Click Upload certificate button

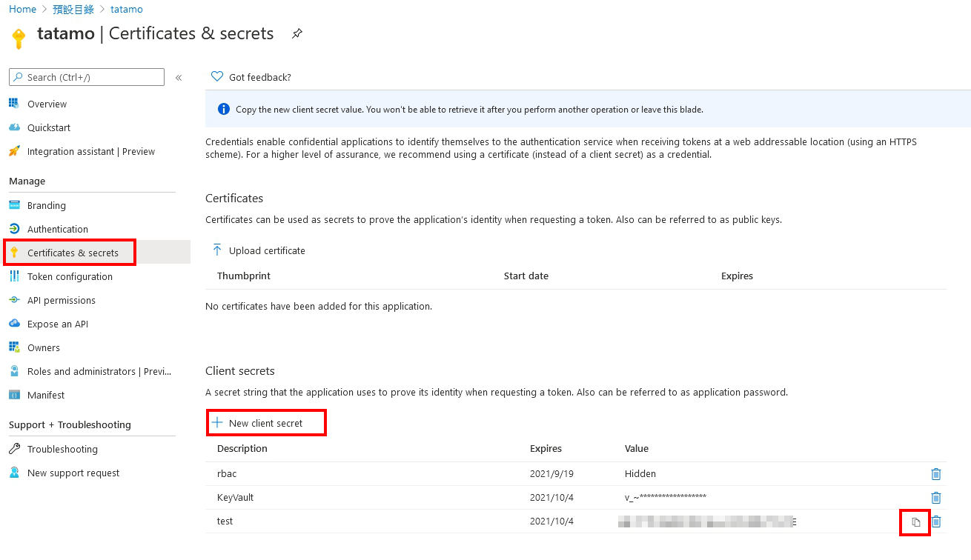click(x=259, y=250)
